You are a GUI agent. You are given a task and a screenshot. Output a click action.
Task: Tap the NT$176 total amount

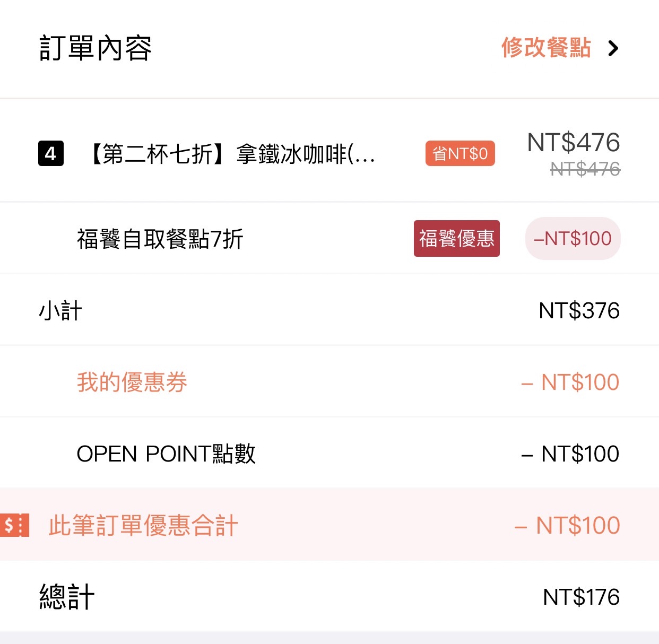coord(581,597)
